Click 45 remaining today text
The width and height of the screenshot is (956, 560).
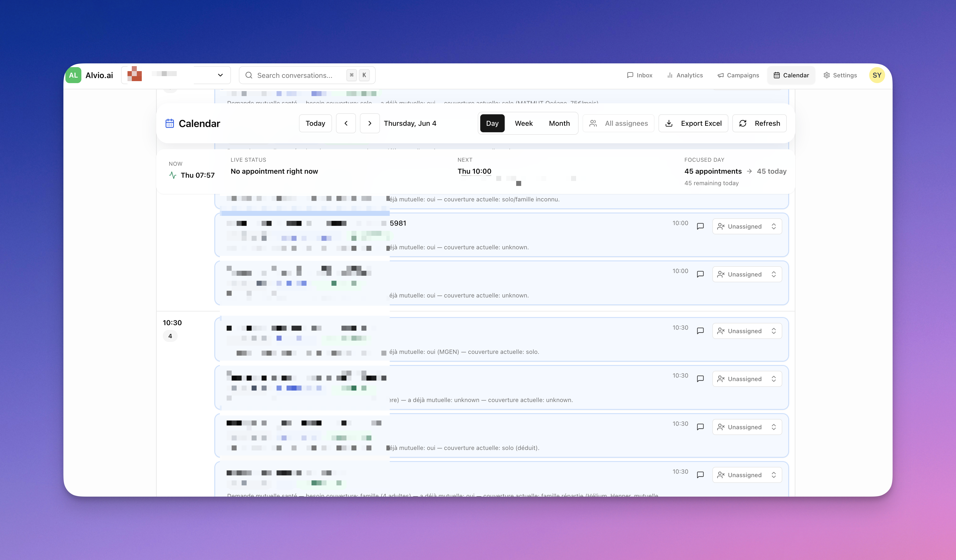point(711,183)
